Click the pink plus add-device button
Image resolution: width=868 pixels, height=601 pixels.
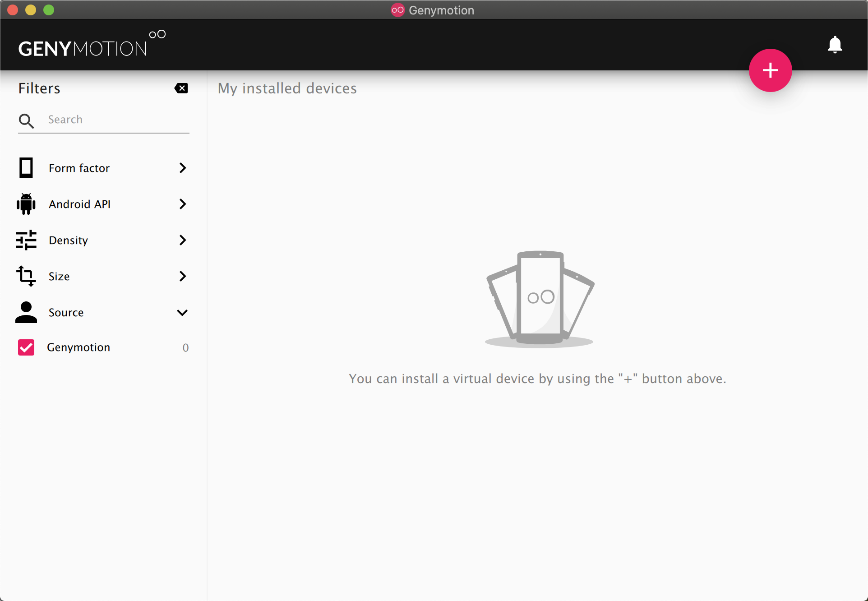tap(770, 70)
